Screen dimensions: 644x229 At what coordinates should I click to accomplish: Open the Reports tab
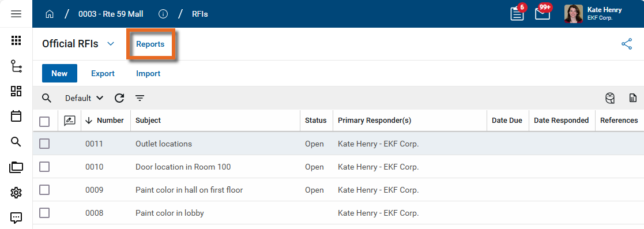[x=150, y=44]
